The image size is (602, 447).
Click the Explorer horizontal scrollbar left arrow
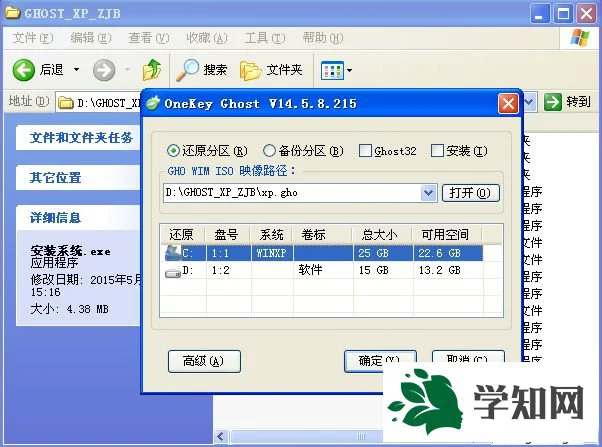[x=221, y=436]
